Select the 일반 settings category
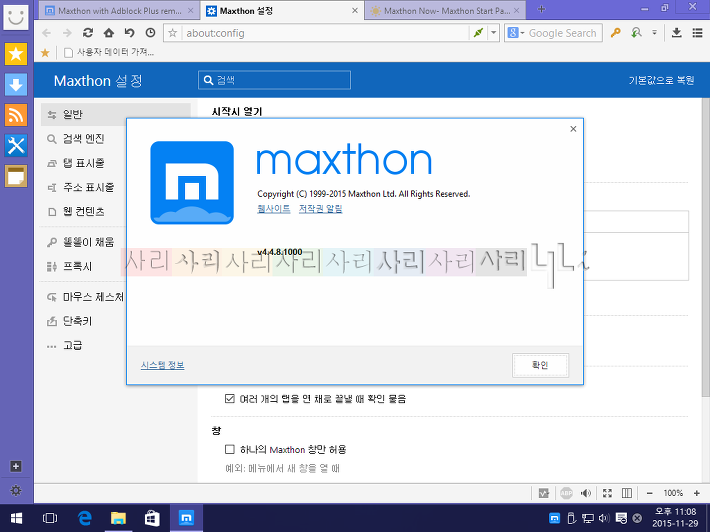Screen dimensions: 710x532 (115, 114)
